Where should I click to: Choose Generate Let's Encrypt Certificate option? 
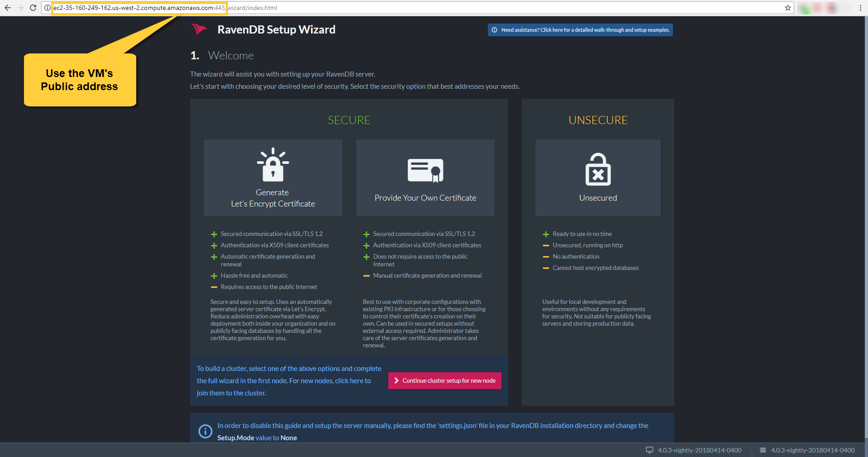tap(273, 178)
